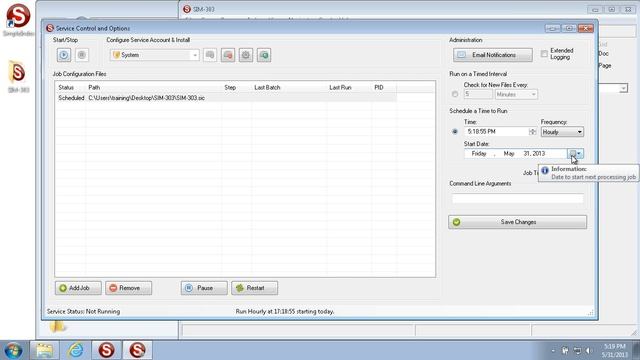Open the Hourly frequency dropdown
The height and width of the screenshot is (360, 640).
562,132
